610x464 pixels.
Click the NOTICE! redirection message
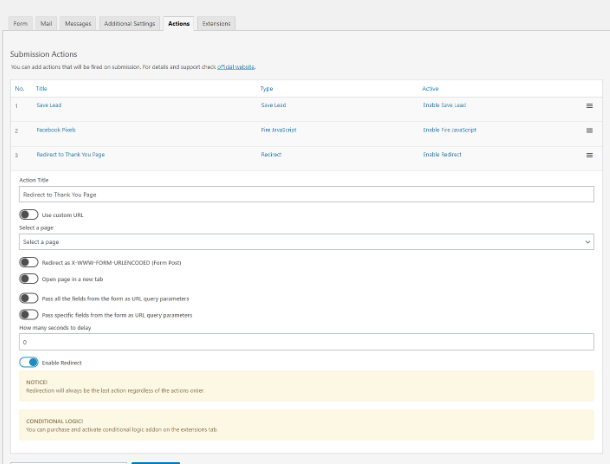307,386
